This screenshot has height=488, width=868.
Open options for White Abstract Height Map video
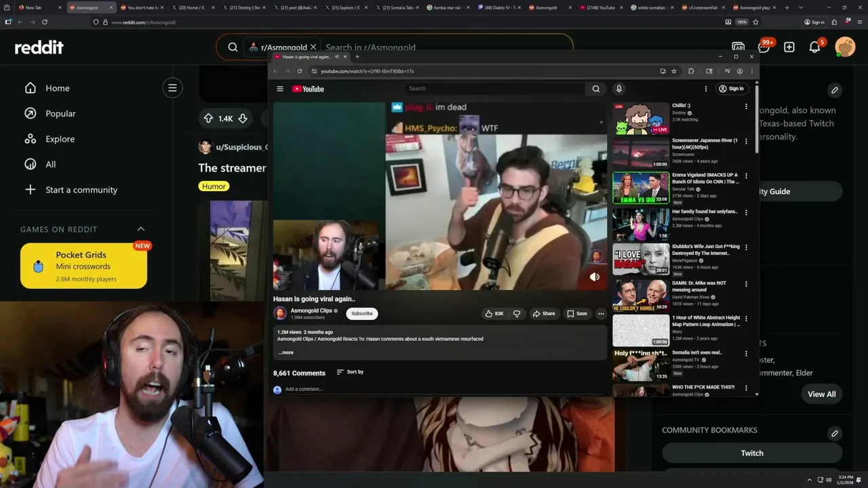tap(746, 319)
